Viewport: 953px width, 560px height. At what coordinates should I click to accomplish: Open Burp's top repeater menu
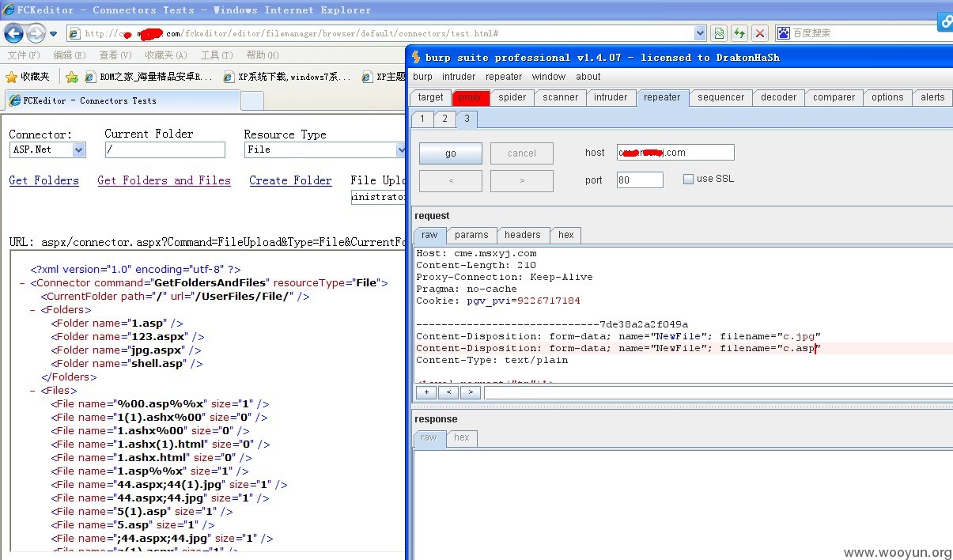pyautogui.click(x=504, y=77)
